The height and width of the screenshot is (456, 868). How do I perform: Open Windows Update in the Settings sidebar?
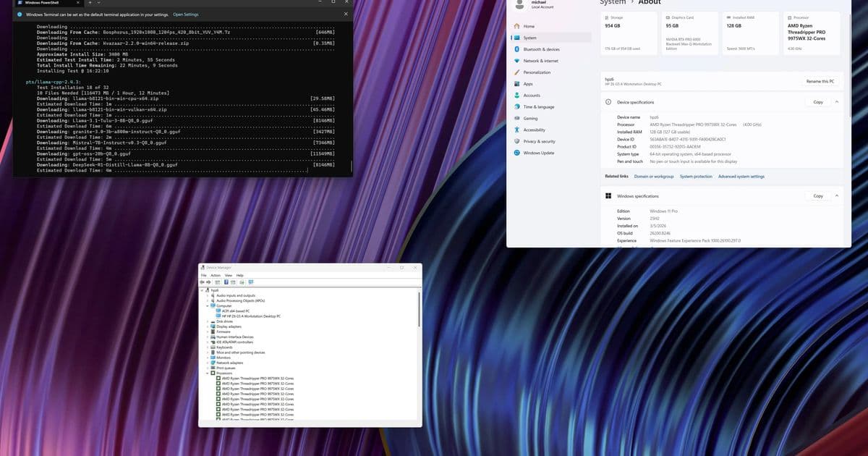coord(542,152)
